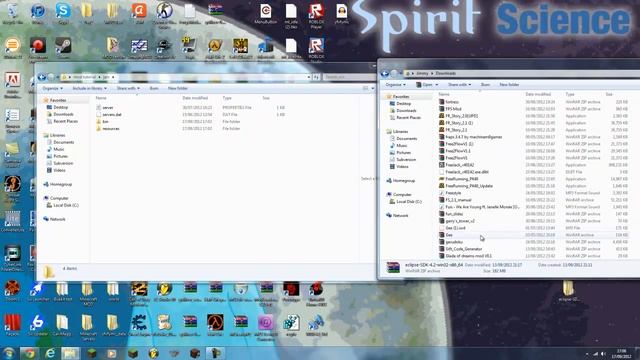
Task: Sort by Date modified in Downloads window
Action: [538, 94]
